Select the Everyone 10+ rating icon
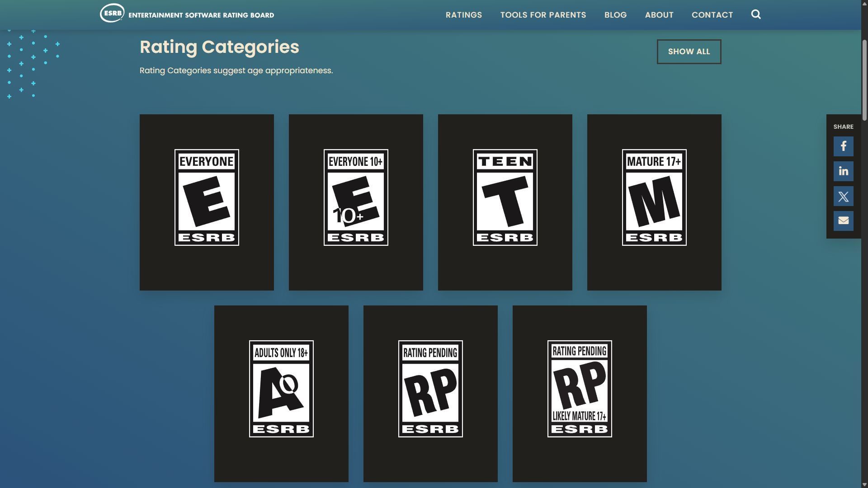This screenshot has width=868, height=488. coord(356,197)
